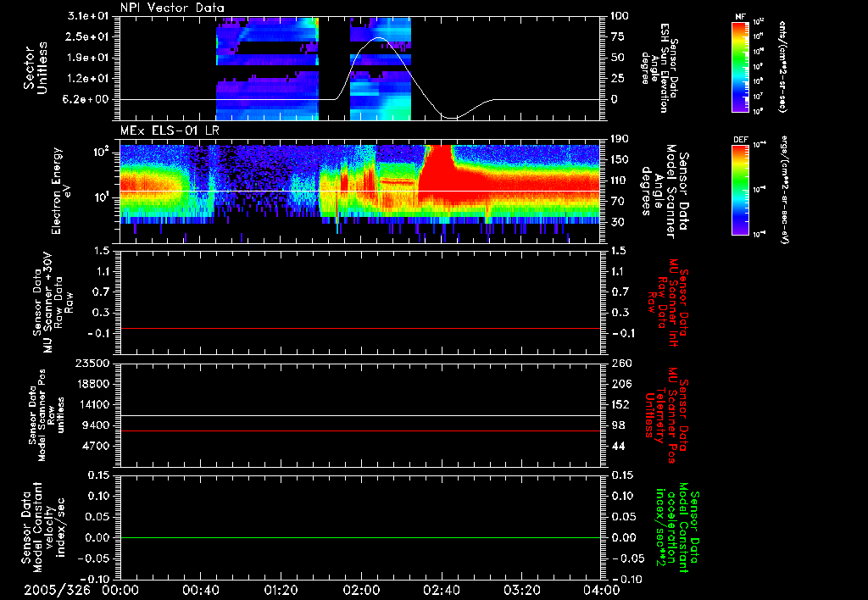Click the white sun elevation curve peak
The height and width of the screenshot is (600, 868).
pos(379,37)
